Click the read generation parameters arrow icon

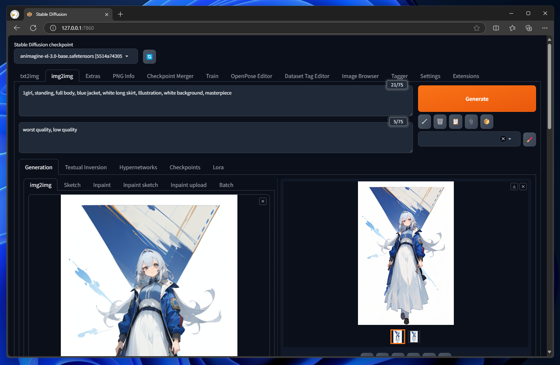click(424, 122)
